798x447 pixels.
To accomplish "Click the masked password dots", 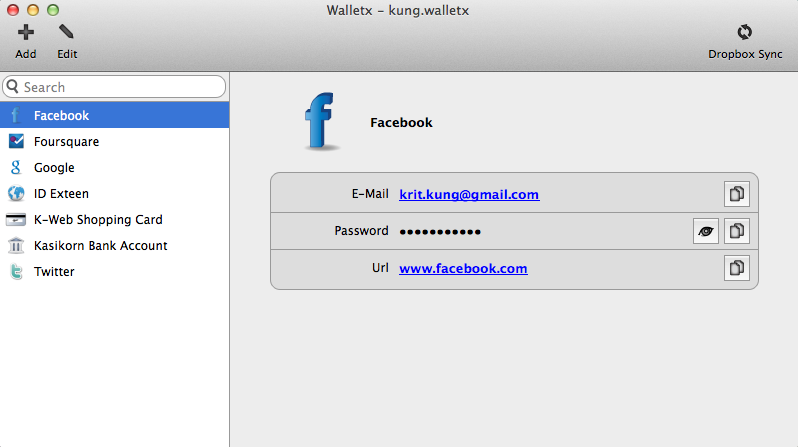I will click(440, 232).
